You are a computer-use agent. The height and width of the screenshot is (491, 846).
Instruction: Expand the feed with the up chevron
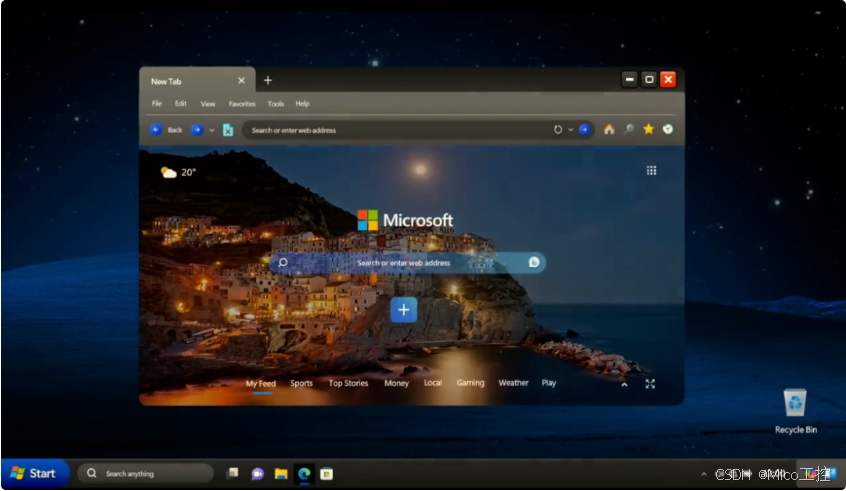(x=624, y=385)
